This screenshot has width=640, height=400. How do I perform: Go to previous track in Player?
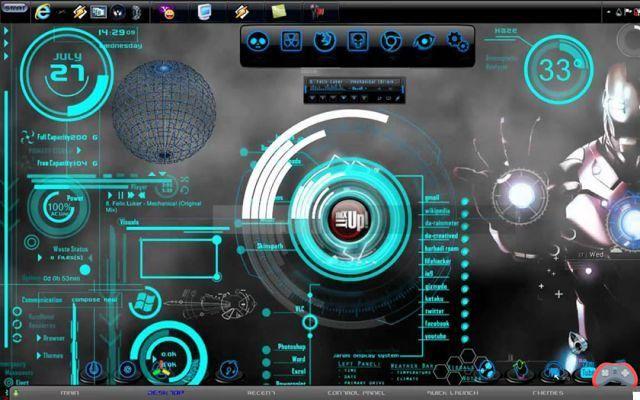(x=142, y=195)
